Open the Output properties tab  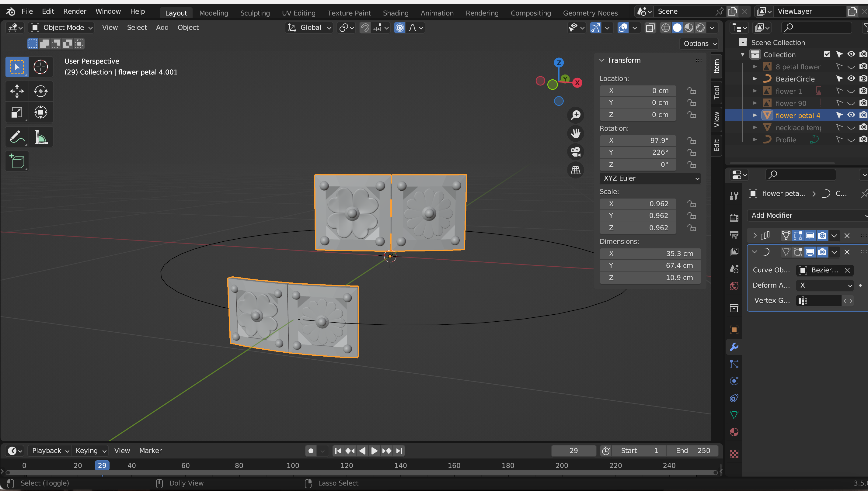tap(734, 235)
